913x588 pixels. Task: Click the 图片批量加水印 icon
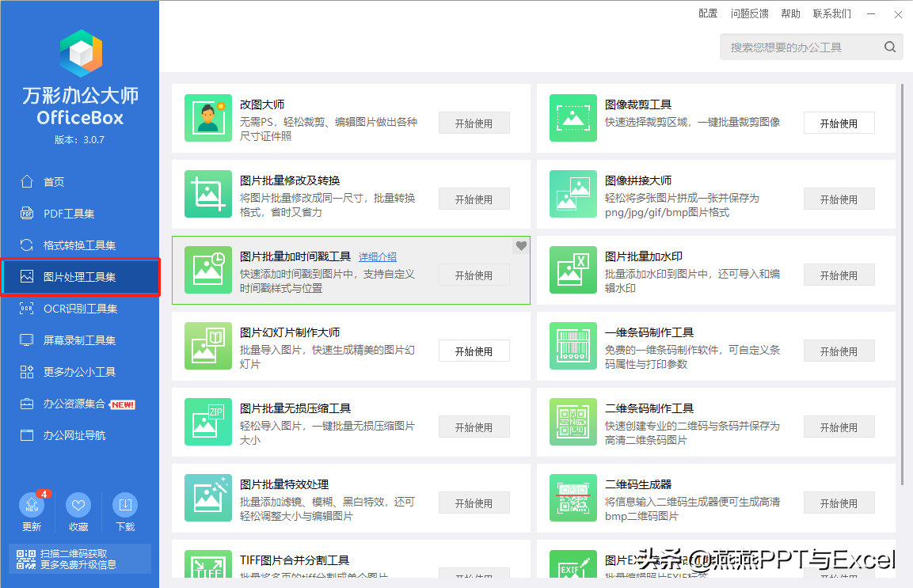(573, 270)
